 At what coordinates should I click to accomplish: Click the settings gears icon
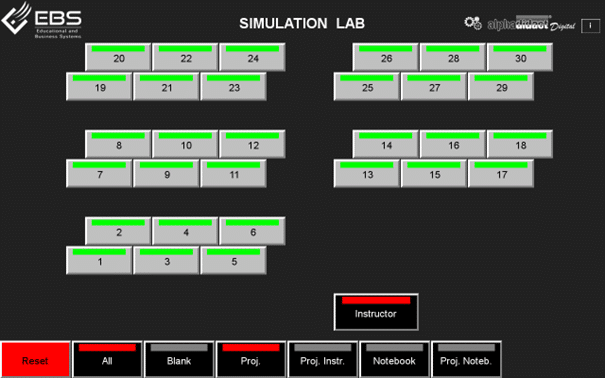click(x=473, y=23)
